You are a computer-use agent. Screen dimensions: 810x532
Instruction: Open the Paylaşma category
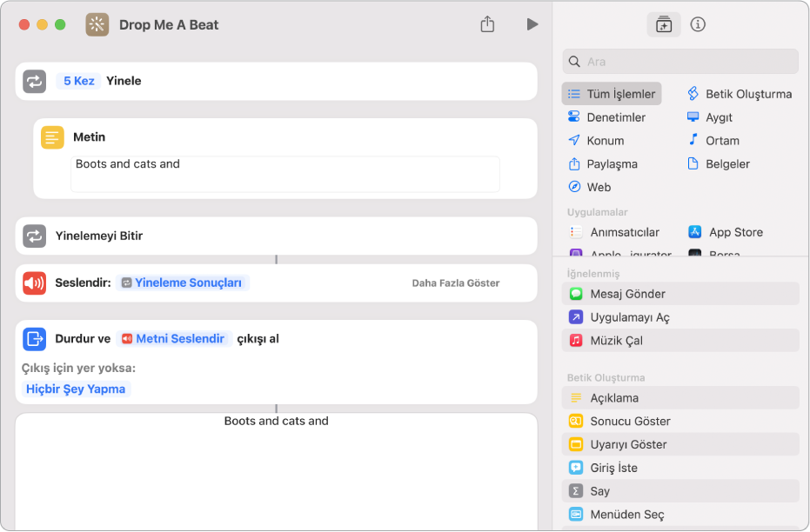602,164
